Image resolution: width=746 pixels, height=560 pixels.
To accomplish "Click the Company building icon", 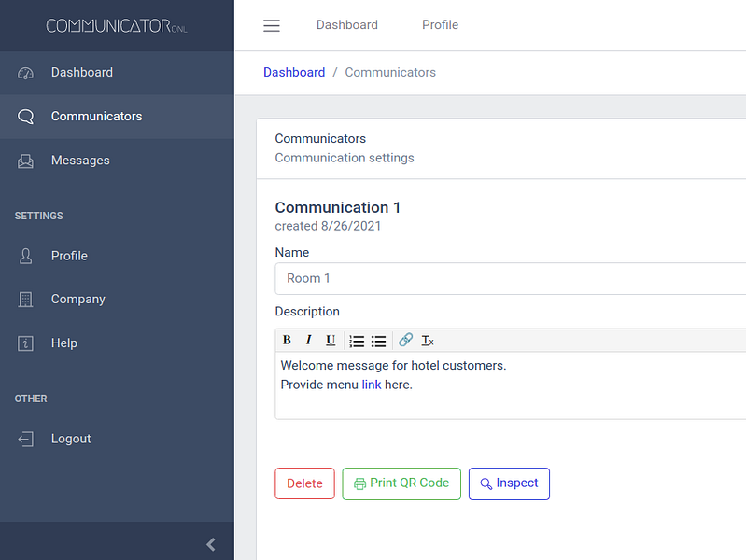I will click(x=26, y=300).
